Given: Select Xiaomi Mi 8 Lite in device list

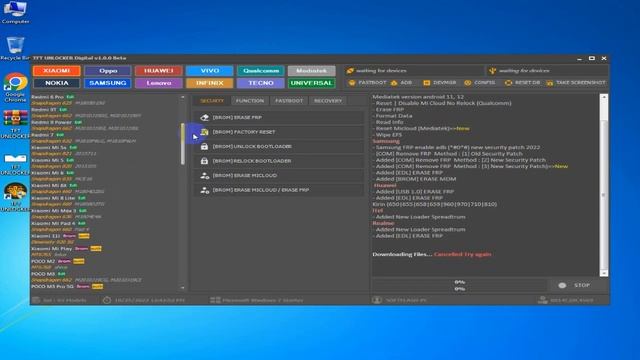Looking at the screenshot, I should [53, 198].
